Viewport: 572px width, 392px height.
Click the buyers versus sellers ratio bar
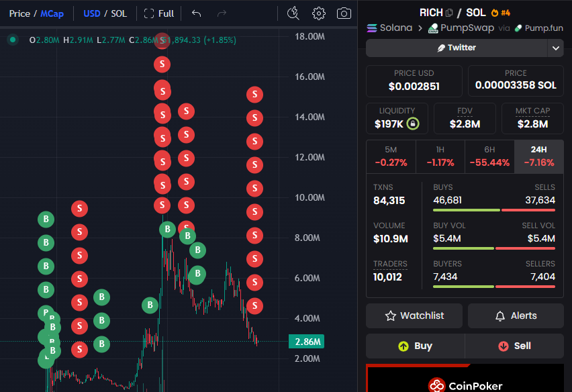pyautogui.click(x=494, y=287)
